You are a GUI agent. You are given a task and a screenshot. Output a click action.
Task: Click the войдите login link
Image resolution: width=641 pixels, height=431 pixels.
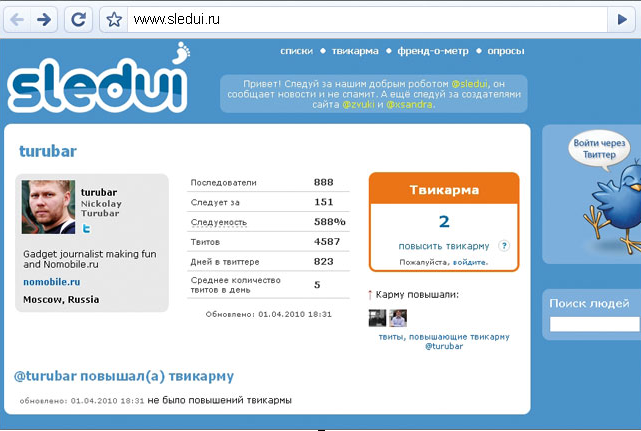470,262
